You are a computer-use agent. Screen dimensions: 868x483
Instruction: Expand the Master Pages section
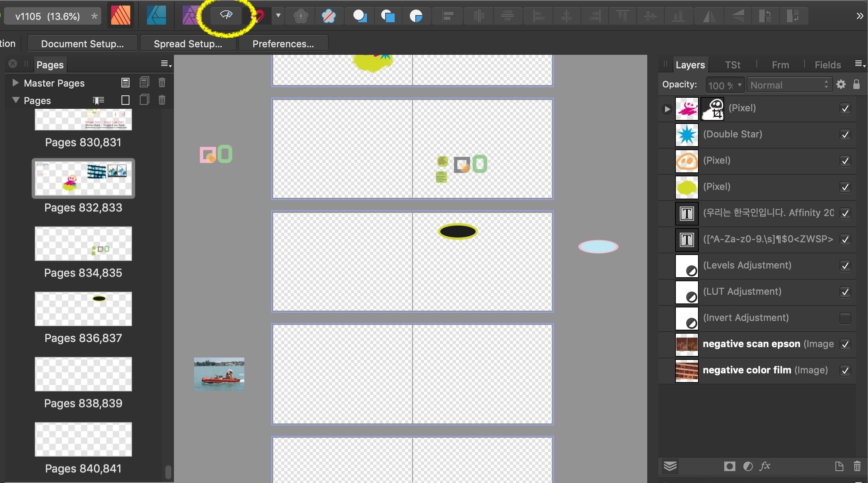[x=15, y=83]
